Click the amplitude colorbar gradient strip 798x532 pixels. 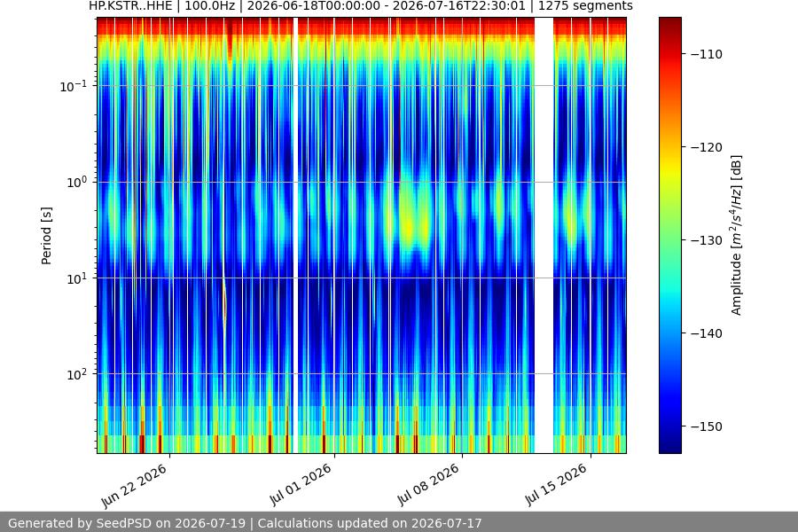[x=669, y=235]
